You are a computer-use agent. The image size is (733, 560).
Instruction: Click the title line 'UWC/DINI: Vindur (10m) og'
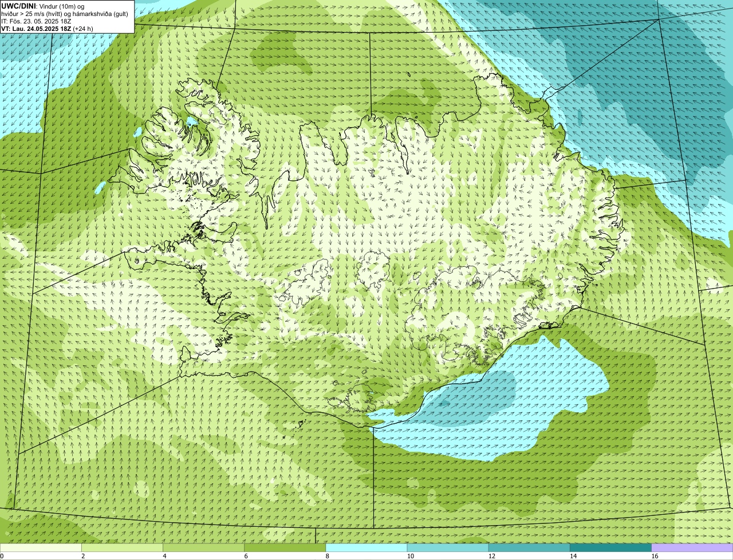(43, 6)
